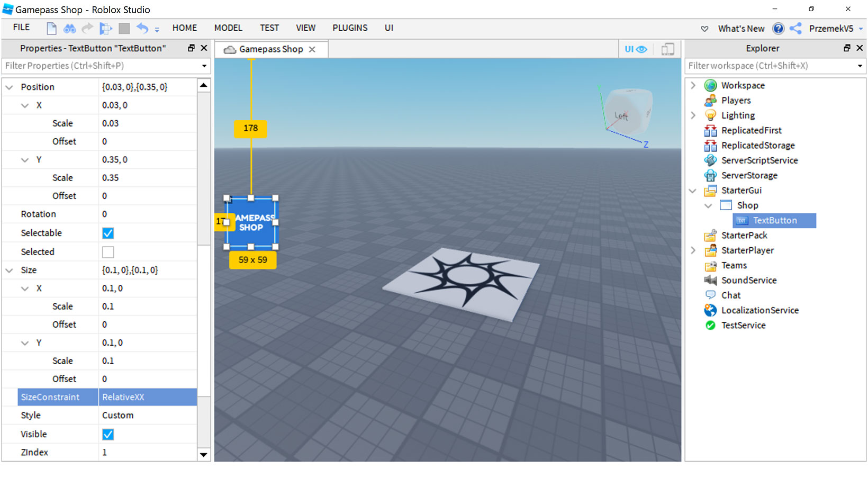Select the TextButton item in Explorer
The height and width of the screenshot is (487, 868).
click(x=774, y=221)
